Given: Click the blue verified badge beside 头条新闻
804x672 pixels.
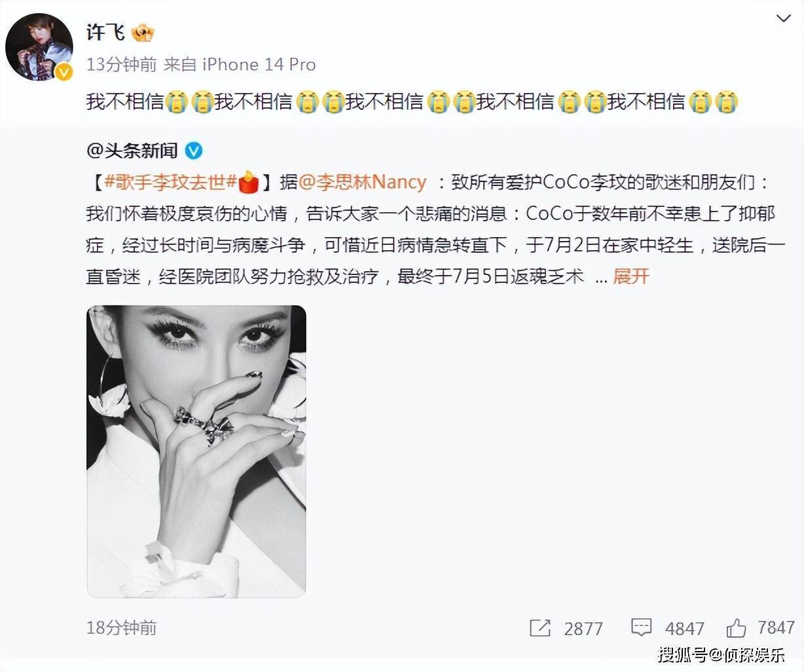Looking at the screenshot, I should (194, 151).
